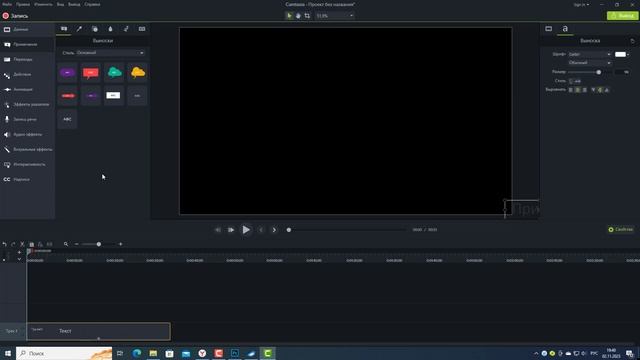Select the Crop tool
Screen dimensions: 640x360
click(x=307, y=16)
